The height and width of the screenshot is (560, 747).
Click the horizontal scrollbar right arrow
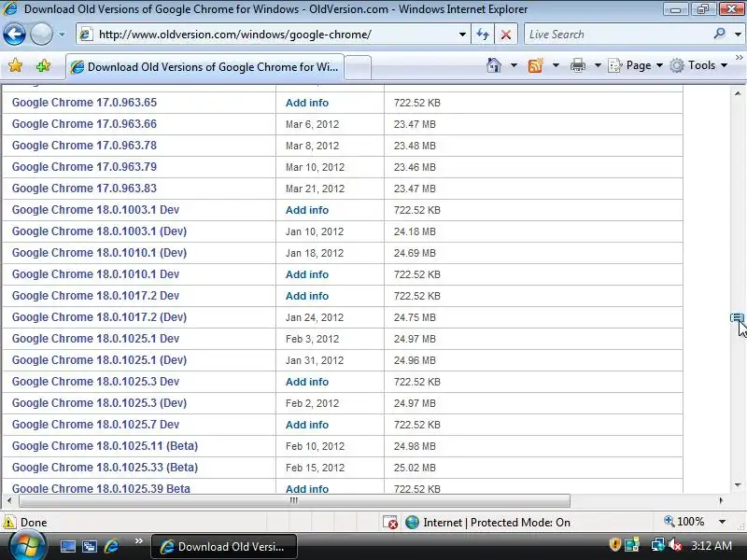(x=721, y=500)
